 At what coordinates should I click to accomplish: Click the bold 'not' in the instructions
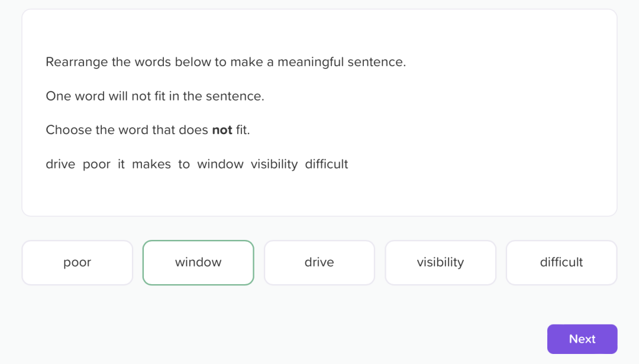222,130
